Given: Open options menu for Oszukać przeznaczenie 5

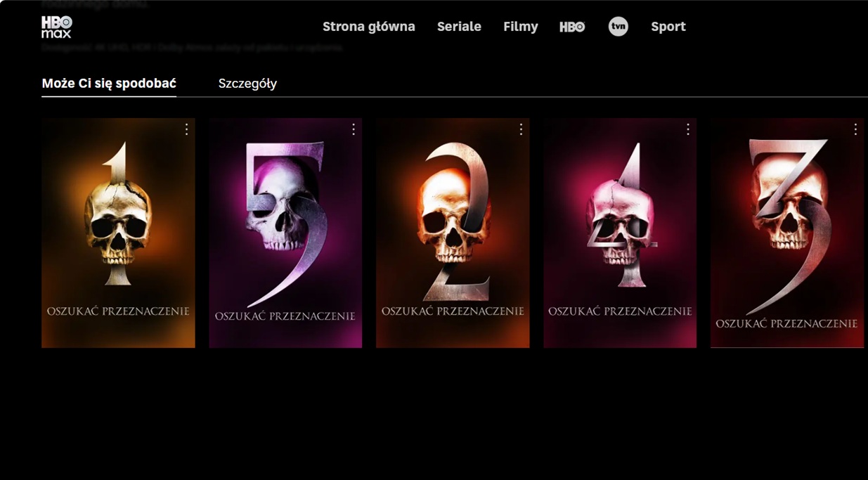Looking at the screenshot, I should click(354, 129).
